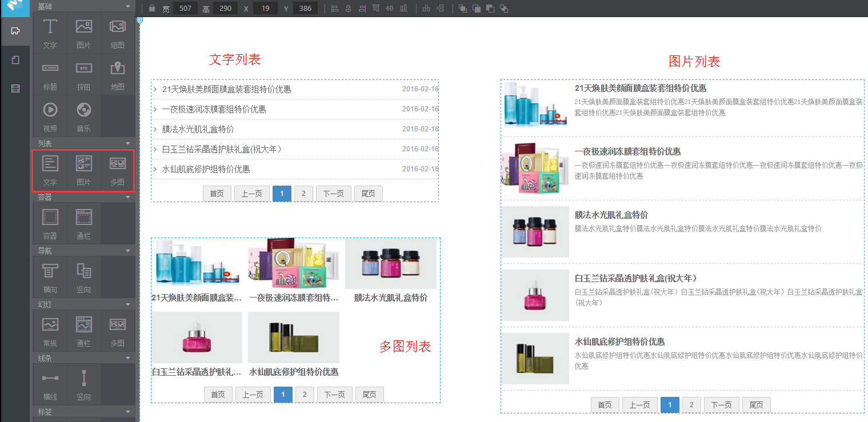The image size is (868, 422).
Task: Click the image list thumbnail for 一夜极速润冻膜套组特价优惠
Action: pos(535,168)
